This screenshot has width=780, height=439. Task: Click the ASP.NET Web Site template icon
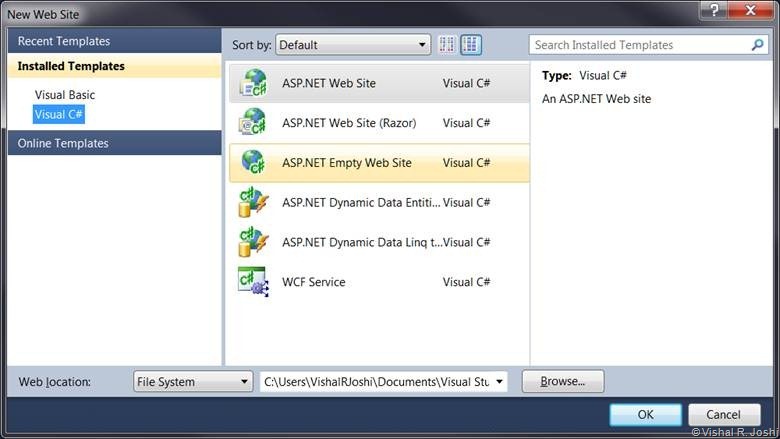[x=252, y=83]
